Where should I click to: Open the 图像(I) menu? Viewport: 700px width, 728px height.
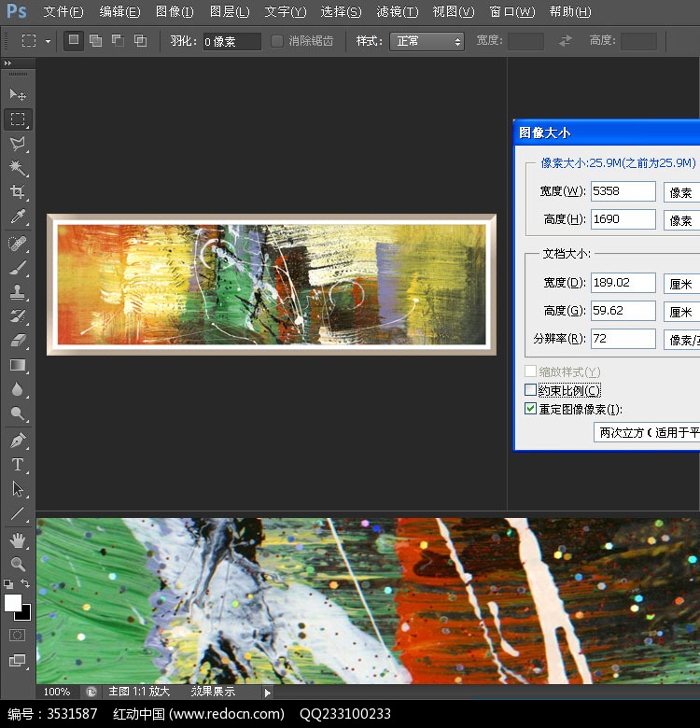tap(175, 12)
